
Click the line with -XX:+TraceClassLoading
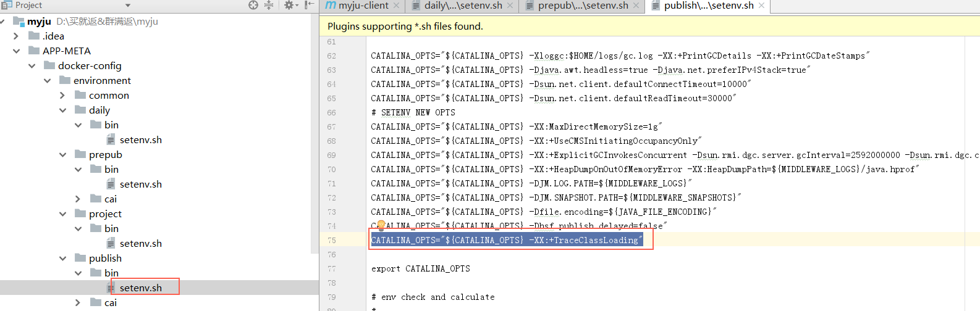507,240
